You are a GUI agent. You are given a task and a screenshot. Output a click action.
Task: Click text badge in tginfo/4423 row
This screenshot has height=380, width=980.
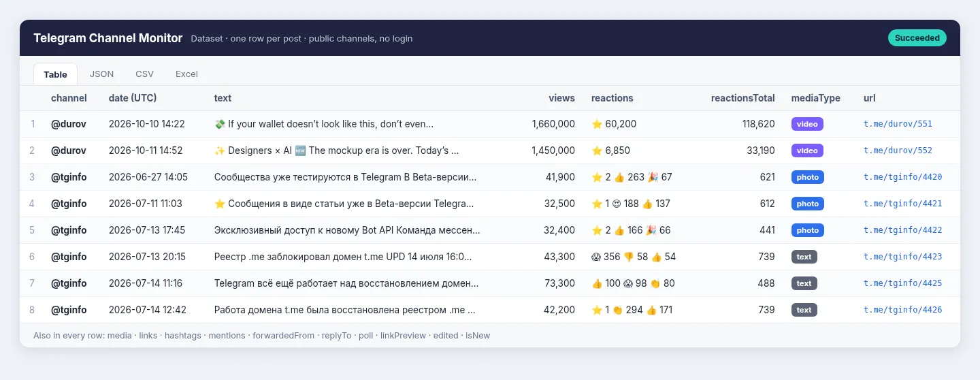pos(804,257)
